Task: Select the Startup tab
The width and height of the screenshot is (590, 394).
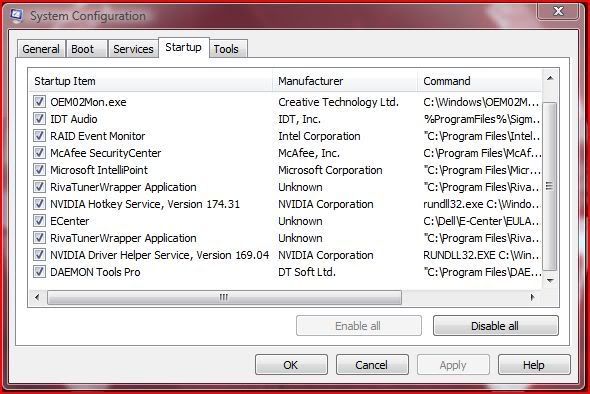Action: (184, 47)
